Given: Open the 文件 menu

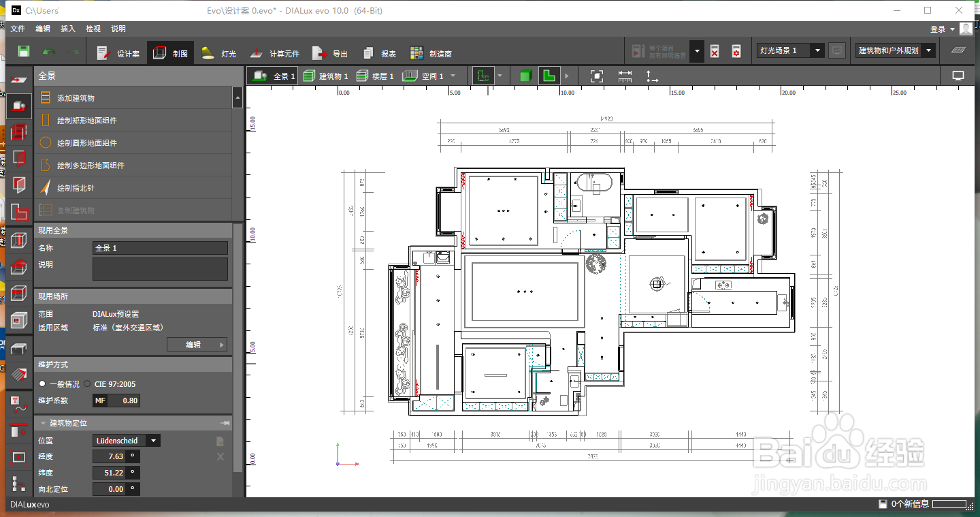Looking at the screenshot, I should tap(18, 29).
